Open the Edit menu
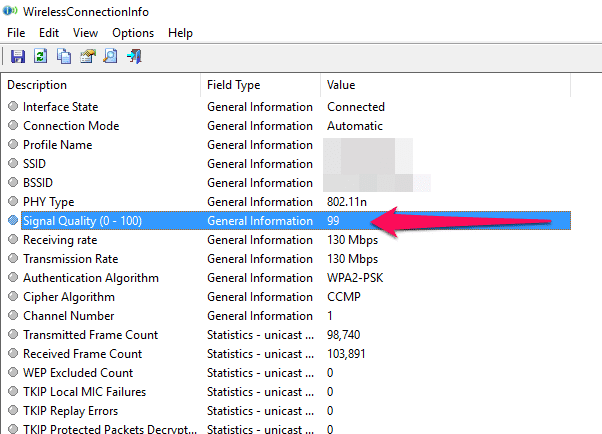The width and height of the screenshot is (602, 434). pyautogui.click(x=49, y=33)
